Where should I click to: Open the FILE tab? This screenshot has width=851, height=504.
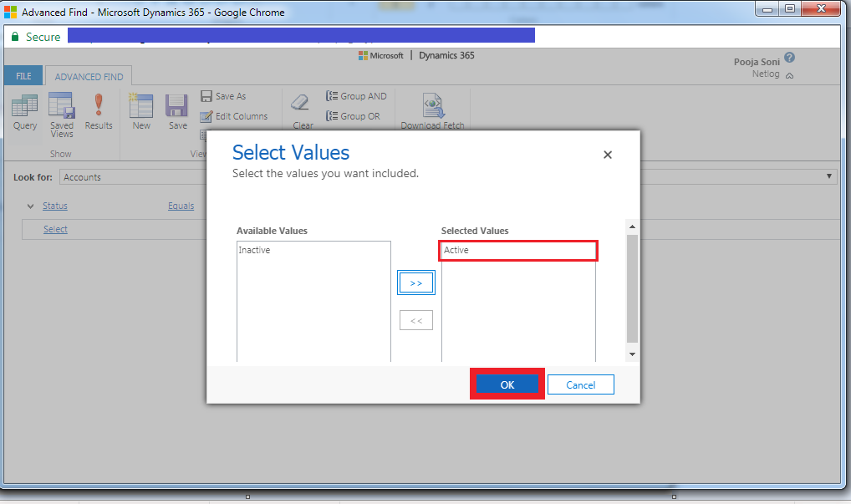click(x=23, y=76)
